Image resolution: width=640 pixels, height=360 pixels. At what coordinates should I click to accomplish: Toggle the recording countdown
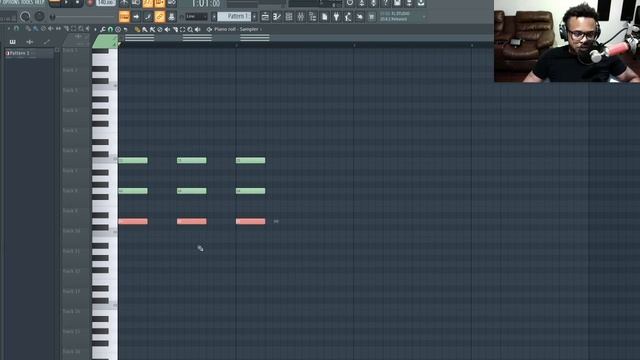pyautogui.click(x=148, y=3)
